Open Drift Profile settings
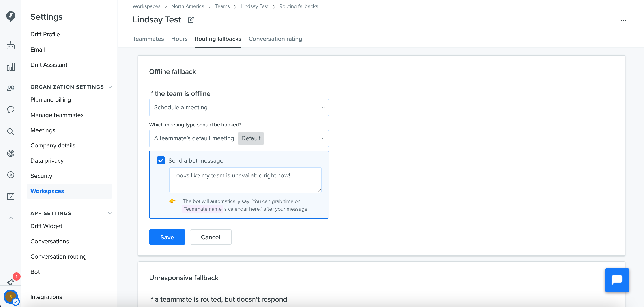 [x=45, y=34]
